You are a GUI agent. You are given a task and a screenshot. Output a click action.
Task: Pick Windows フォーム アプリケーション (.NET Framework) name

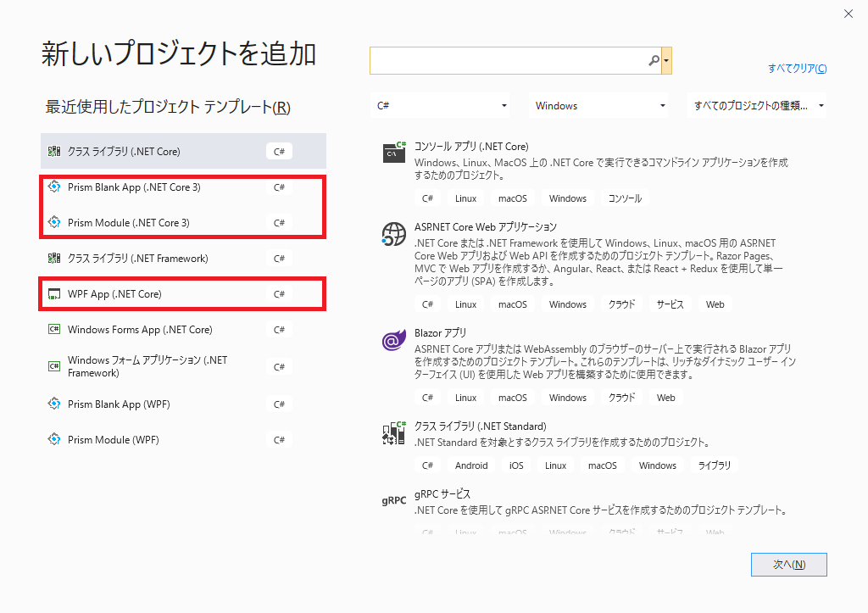(147, 366)
